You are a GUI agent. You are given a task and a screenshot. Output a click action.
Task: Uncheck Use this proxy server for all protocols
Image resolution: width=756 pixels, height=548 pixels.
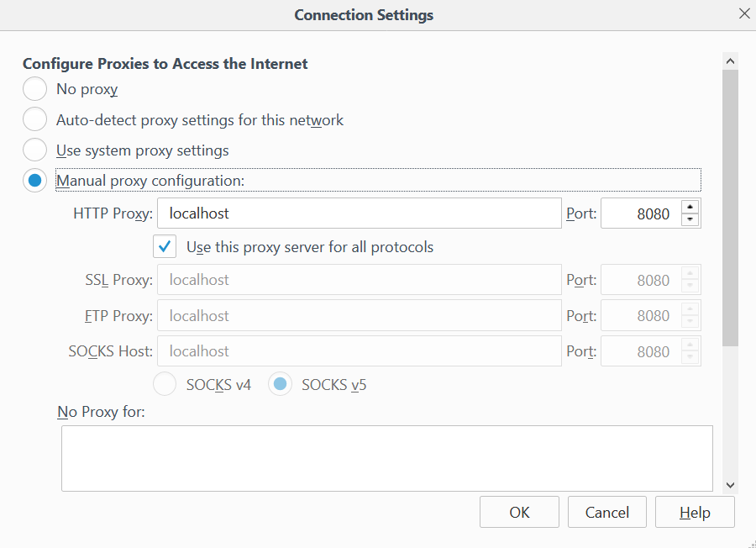click(165, 247)
